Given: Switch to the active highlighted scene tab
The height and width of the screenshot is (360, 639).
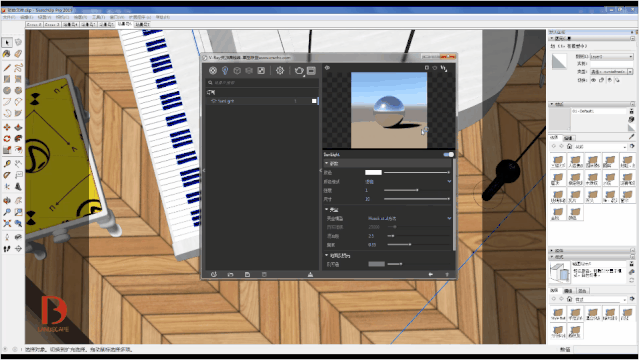Looking at the screenshot, I should (125, 24).
